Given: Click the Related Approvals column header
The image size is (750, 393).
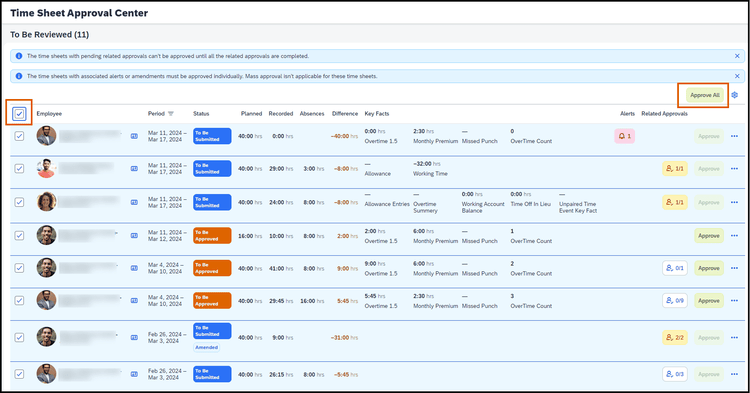Looking at the screenshot, I should (664, 114).
